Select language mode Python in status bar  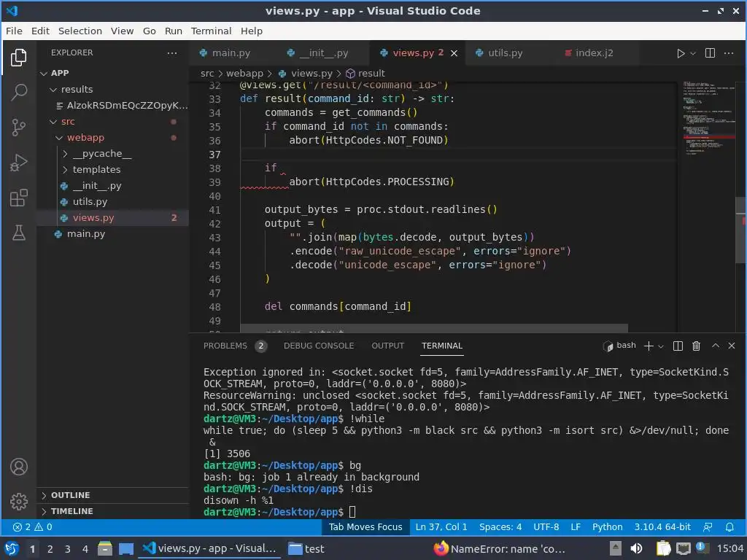point(608,527)
